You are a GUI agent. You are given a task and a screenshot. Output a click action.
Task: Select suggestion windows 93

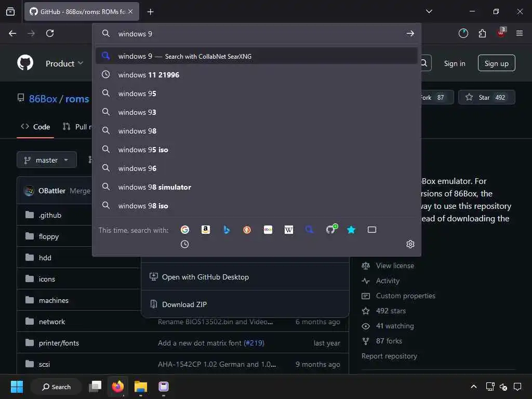pos(257,112)
